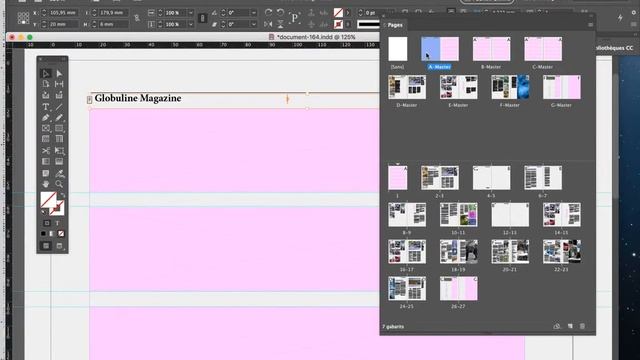The image size is (640, 360).
Task: Select the C-Master spread thumbnail
Action: pyautogui.click(x=543, y=49)
